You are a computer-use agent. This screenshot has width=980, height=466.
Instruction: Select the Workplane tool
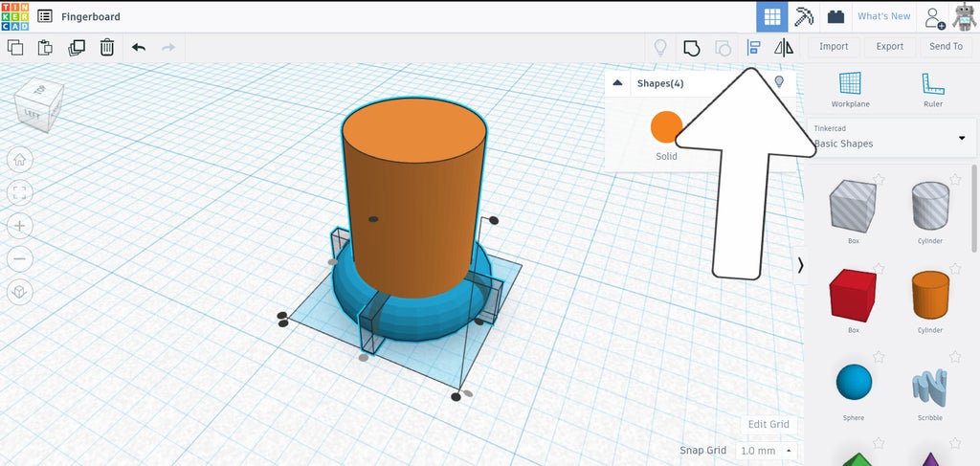click(x=850, y=89)
